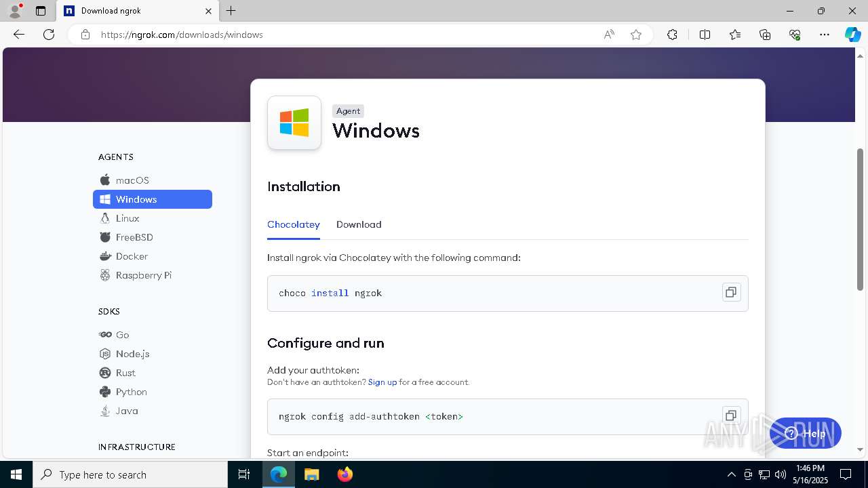Select Windows agent in sidebar
The width and height of the screenshot is (868, 488).
click(x=152, y=199)
